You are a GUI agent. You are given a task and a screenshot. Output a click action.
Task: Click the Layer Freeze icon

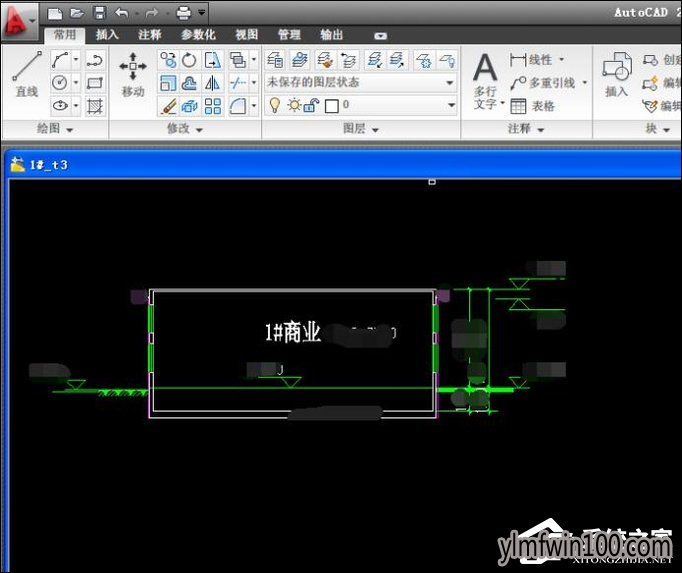[423, 60]
